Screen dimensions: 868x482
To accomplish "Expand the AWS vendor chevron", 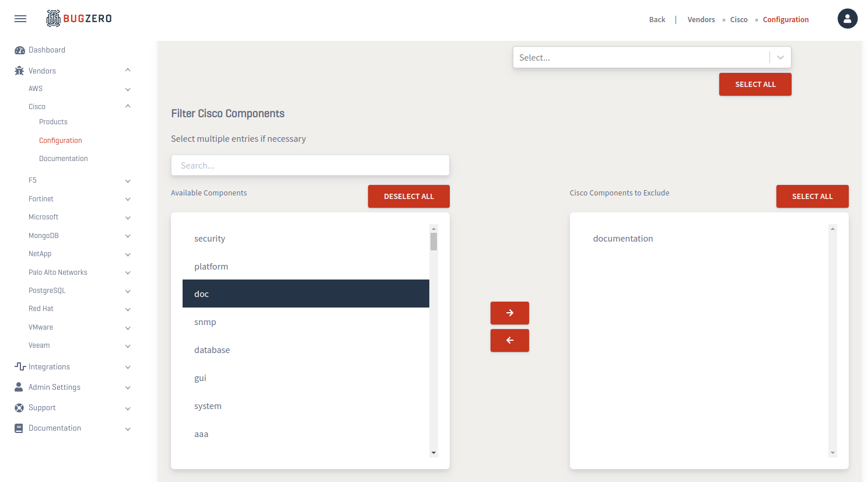I will point(128,89).
